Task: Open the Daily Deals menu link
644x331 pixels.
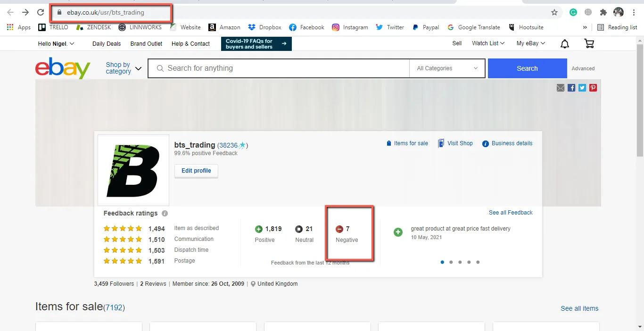Action: point(107,43)
